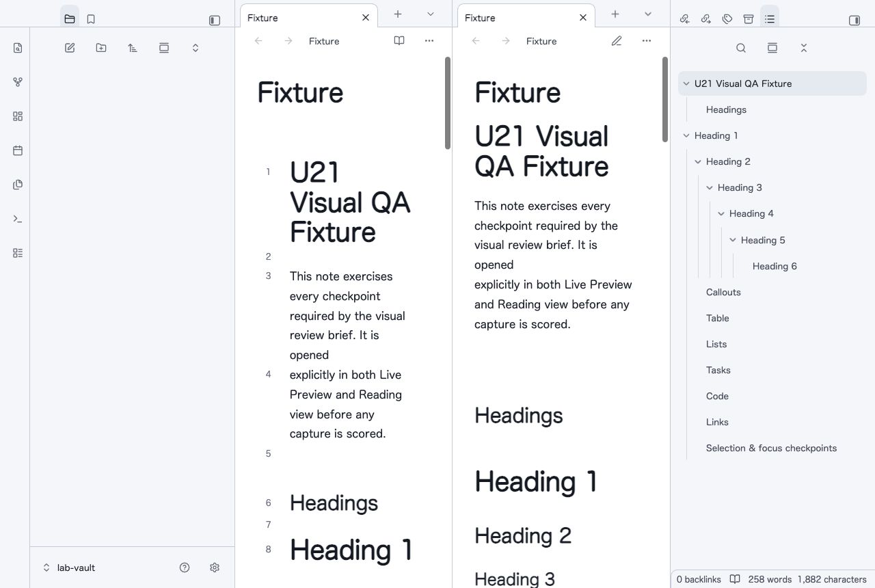Change the file explorer sort order
The width and height of the screenshot is (875, 588).
pyautogui.click(x=133, y=48)
